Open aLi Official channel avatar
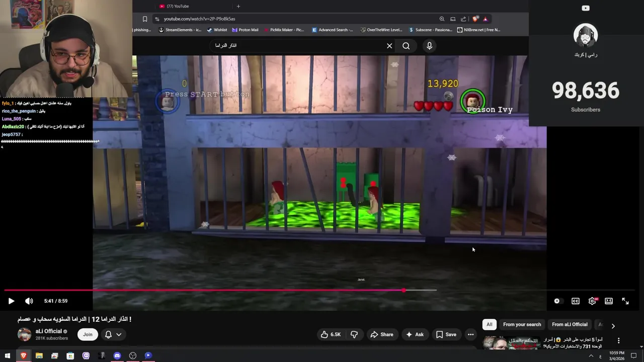Image resolution: width=644 pixels, height=362 pixels. point(24,334)
